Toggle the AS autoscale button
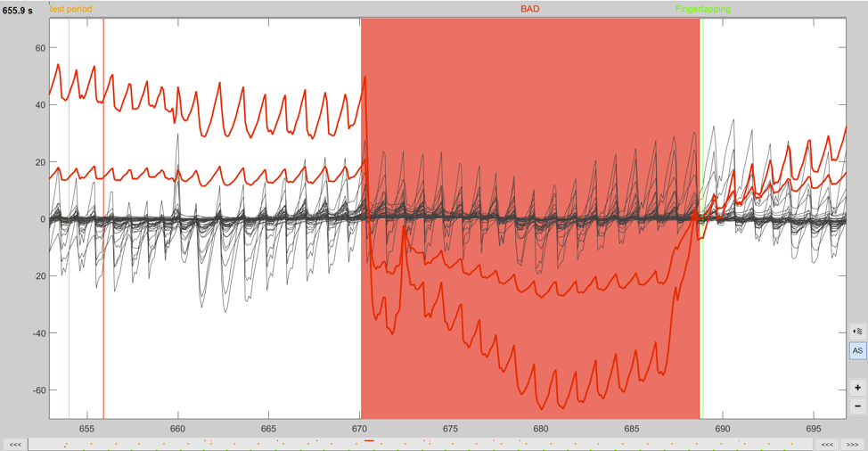Viewport: 868px width, 451px height. pos(857,351)
